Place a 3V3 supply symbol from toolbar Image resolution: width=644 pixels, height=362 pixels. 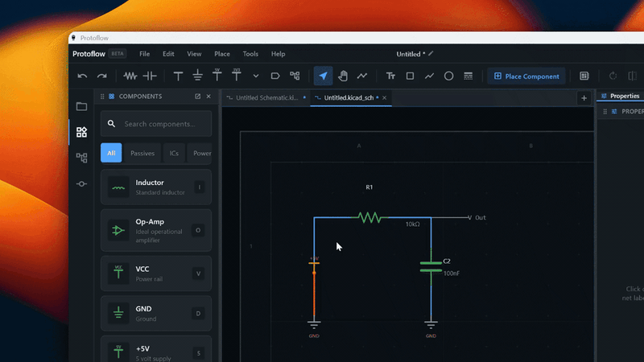click(237, 75)
